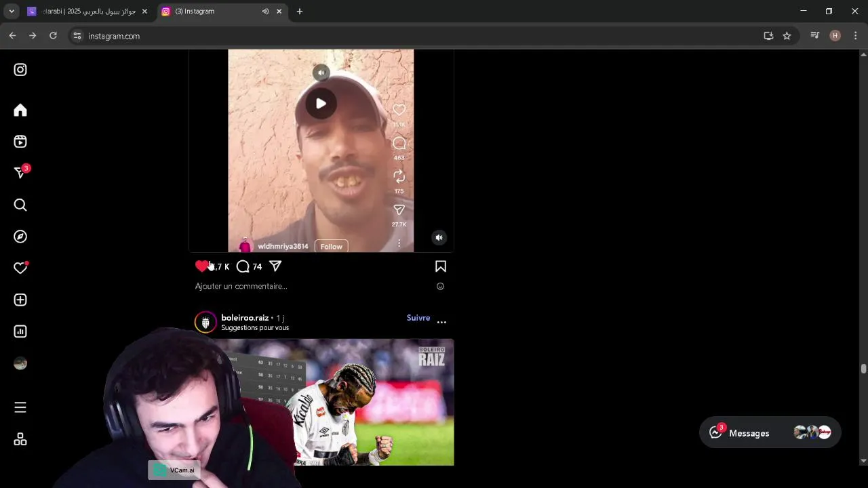Unlike the post via red heart
Viewport: 868px width, 488px height.
[x=201, y=266]
